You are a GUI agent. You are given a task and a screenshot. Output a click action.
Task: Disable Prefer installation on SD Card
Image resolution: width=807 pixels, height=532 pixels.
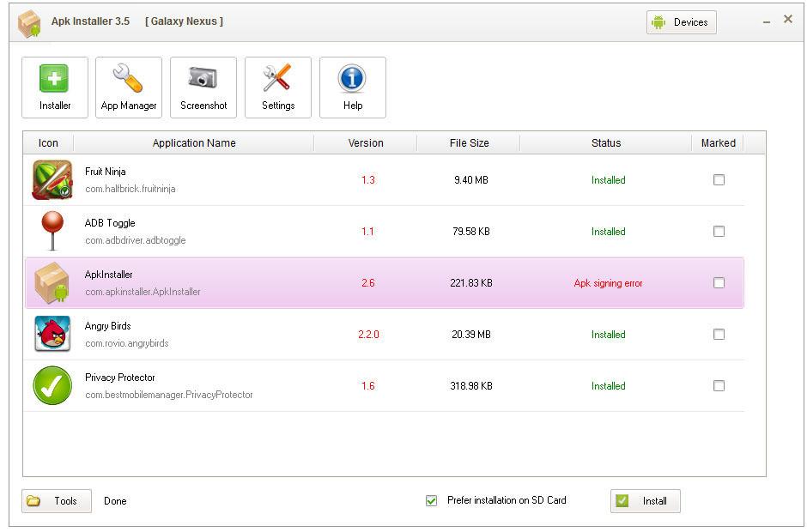pos(431,501)
